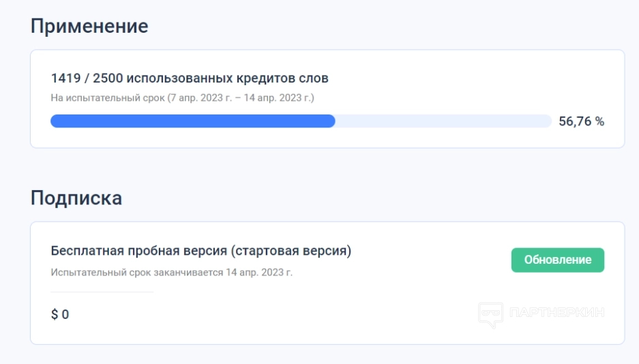Click the green Обновление button
The width and height of the screenshot is (639, 364).
click(557, 260)
